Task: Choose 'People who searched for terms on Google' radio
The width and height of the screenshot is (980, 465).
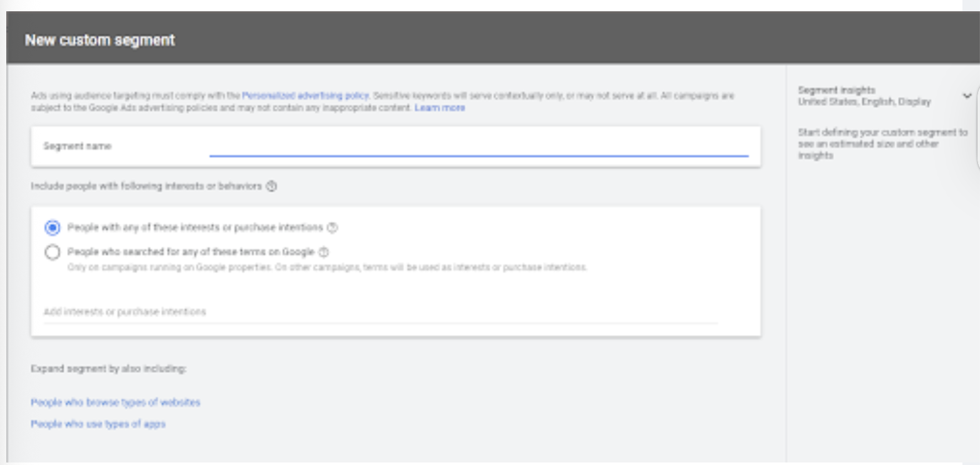Action: click(53, 253)
